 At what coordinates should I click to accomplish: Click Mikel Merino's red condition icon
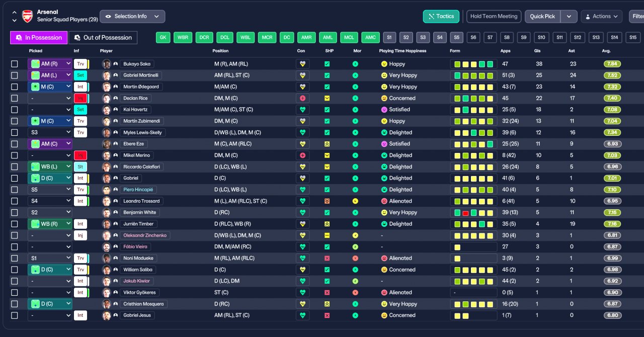pyautogui.click(x=302, y=155)
